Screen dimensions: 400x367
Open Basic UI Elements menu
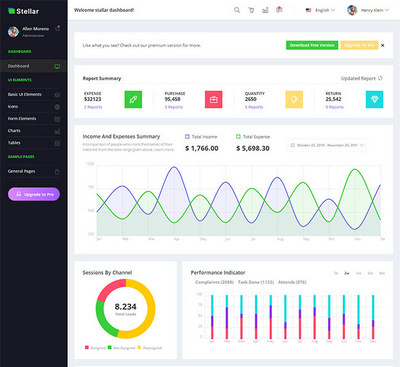click(x=33, y=95)
